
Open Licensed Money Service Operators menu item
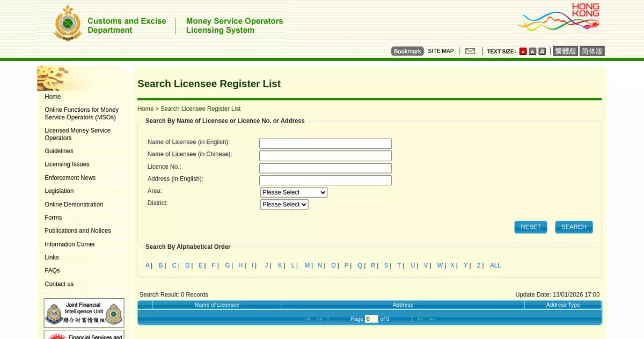tap(77, 134)
